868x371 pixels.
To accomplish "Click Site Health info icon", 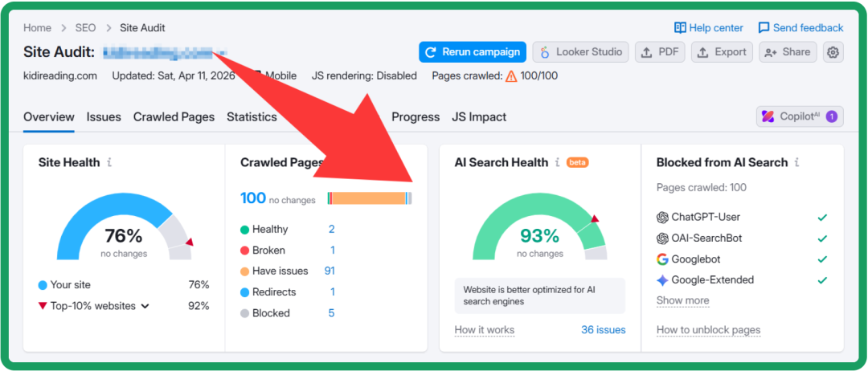I will click(x=109, y=162).
